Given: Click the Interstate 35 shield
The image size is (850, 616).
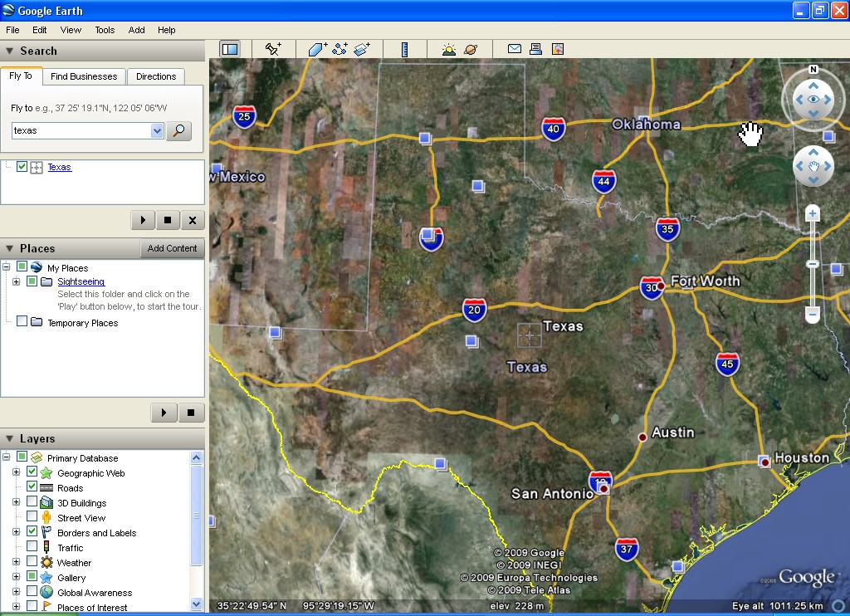Looking at the screenshot, I should click(x=667, y=229).
